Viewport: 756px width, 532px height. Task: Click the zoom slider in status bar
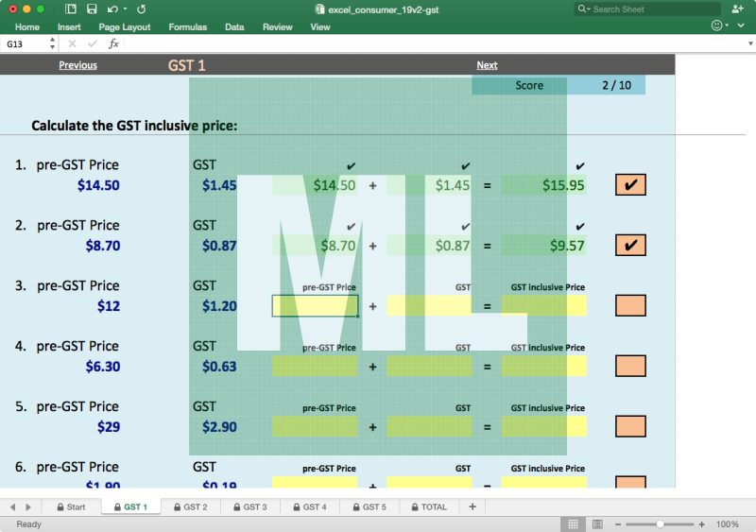point(660,523)
